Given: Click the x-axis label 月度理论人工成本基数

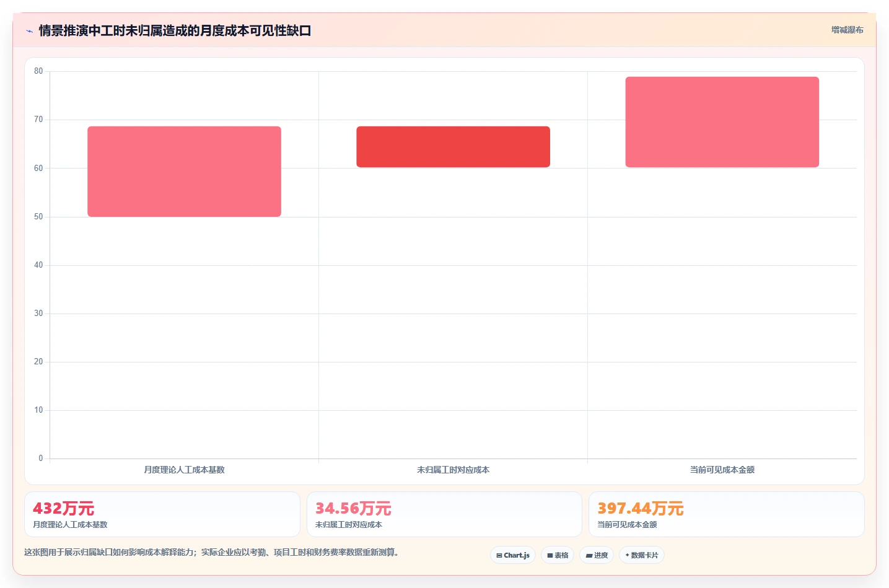Looking at the screenshot, I should pyautogui.click(x=184, y=470).
